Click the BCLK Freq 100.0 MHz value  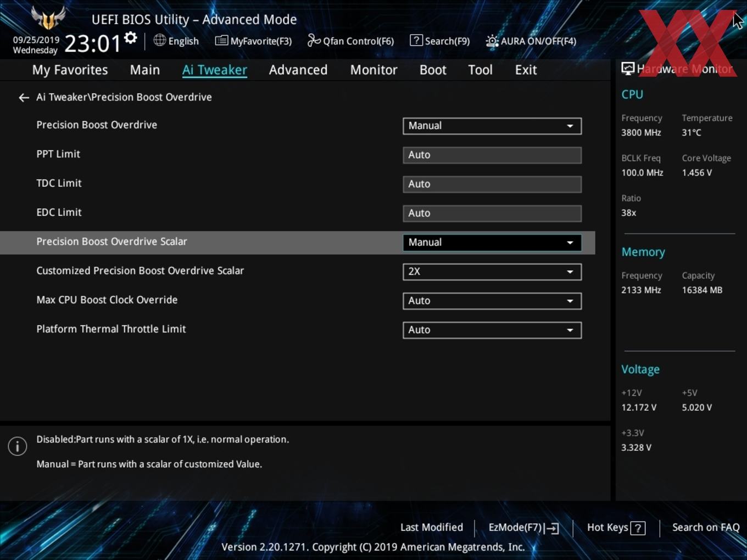point(642,173)
